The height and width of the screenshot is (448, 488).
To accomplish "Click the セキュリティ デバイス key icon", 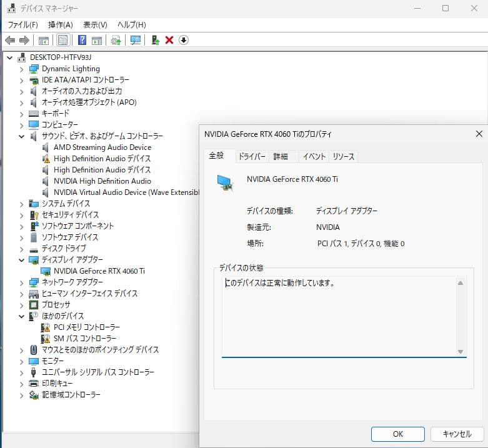I will 34,215.
